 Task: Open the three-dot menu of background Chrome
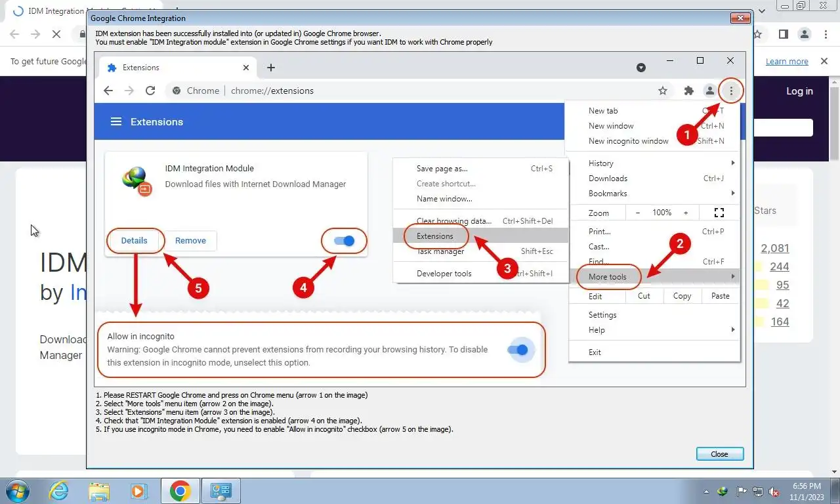825,34
